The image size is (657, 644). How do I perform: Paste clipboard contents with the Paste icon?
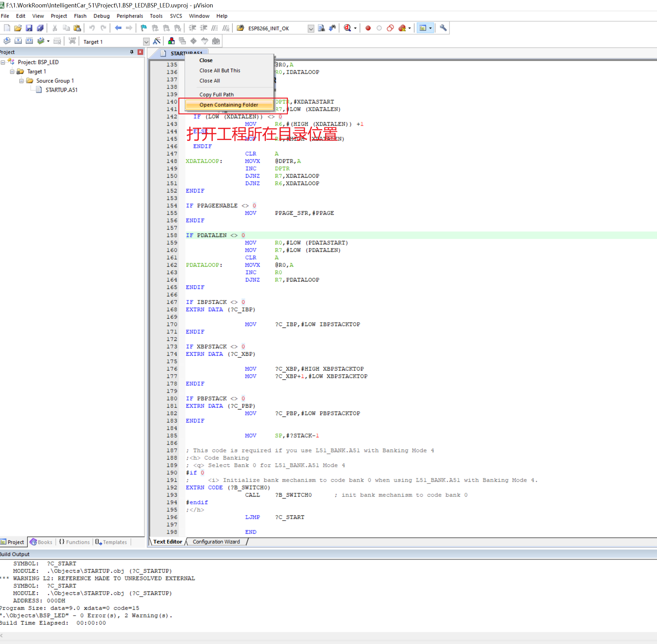(x=77, y=28)
